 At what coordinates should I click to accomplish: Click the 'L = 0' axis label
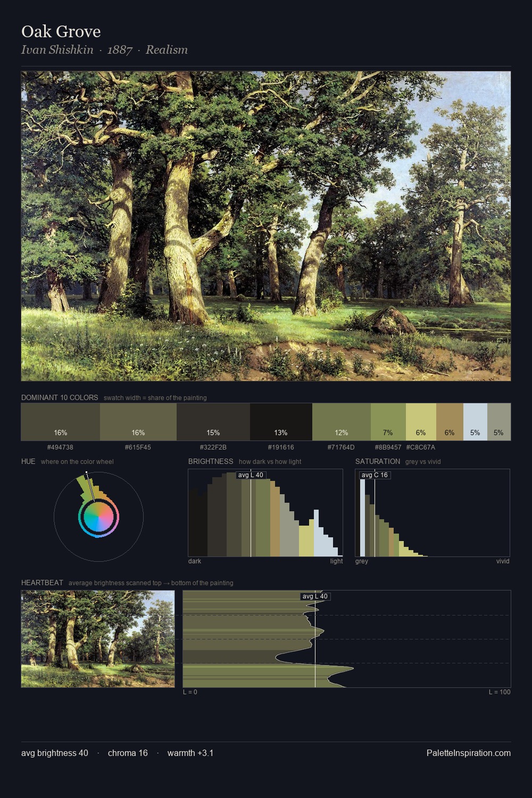tap(190, 692)
